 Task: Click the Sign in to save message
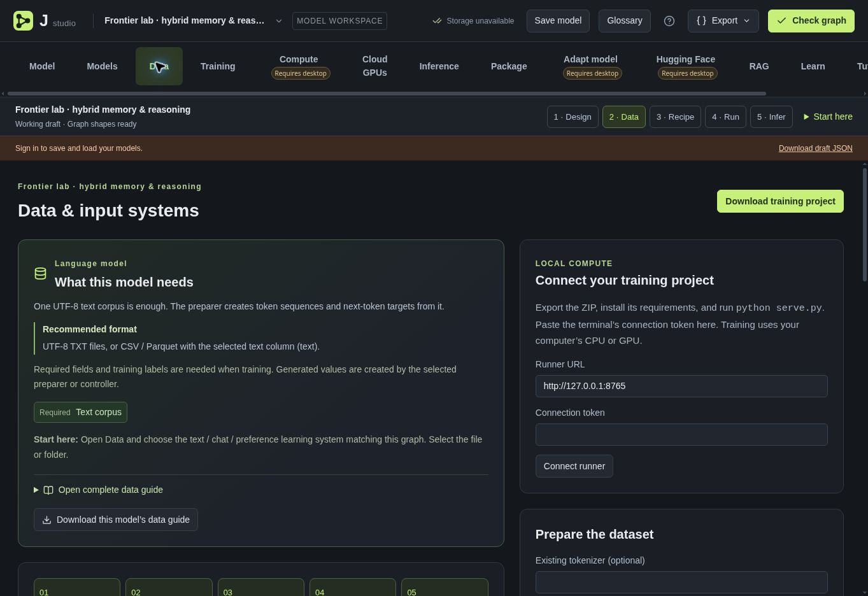[x=79, y=148]
